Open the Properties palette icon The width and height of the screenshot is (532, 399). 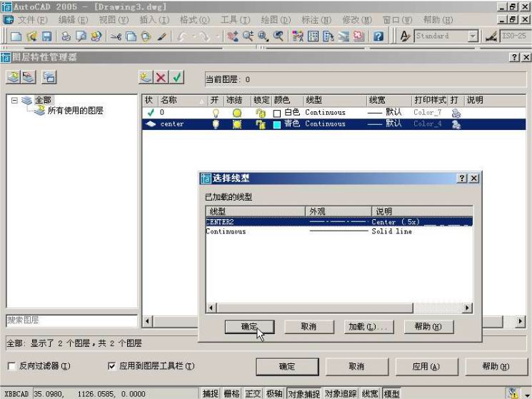tap(298, 36)
